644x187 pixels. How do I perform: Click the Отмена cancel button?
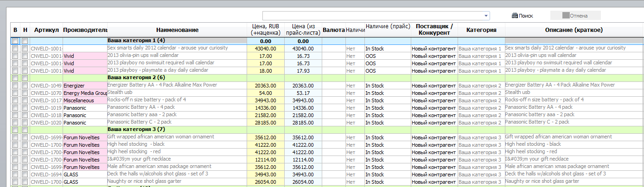click(x=575, y=16)
